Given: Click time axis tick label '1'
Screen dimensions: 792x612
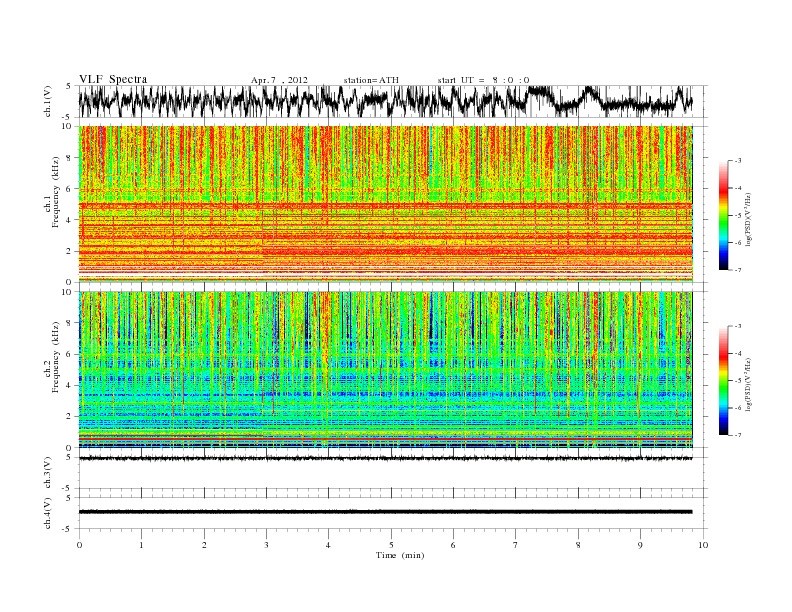Looking at the screenshot, I should pos(141,545).
